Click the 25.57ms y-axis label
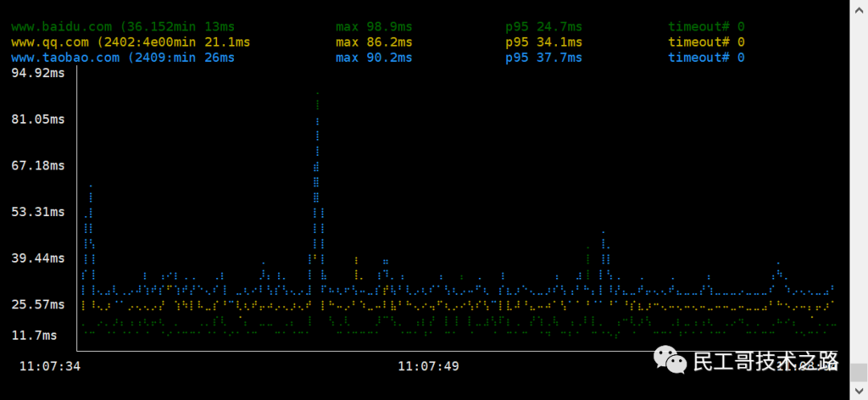Image resolution: width=868 pixels, height=400 pixels. 39,304
